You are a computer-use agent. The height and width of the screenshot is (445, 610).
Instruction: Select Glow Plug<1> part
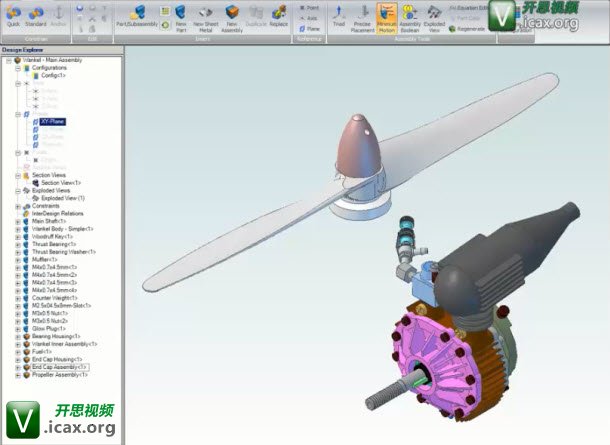pos(49,329)
